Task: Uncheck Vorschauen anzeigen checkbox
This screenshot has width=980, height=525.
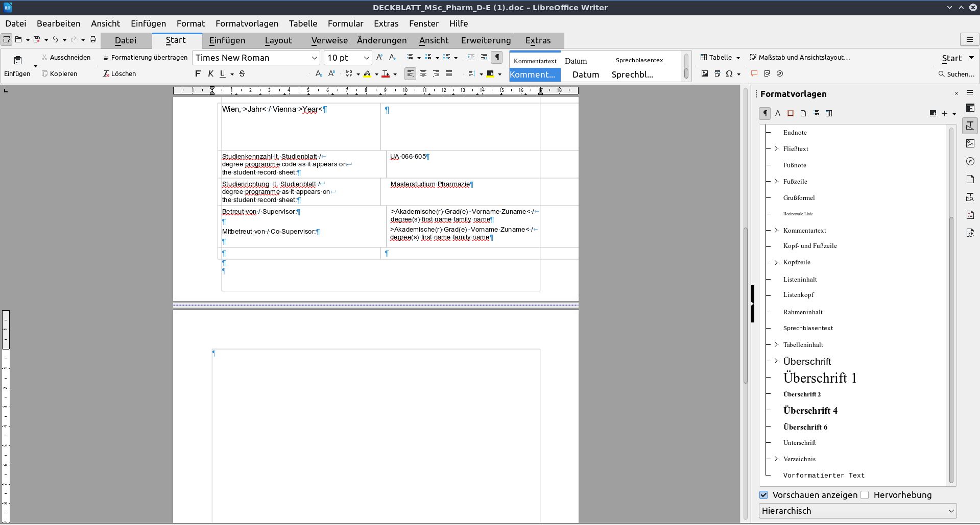Action: pos(763,495)
